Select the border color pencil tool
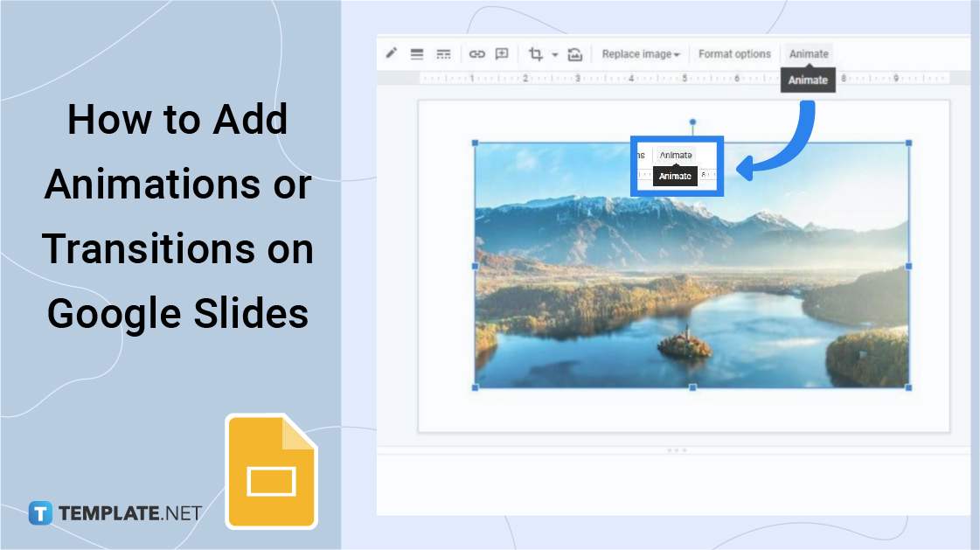The width and height of the screenshot is (980, 550). pyautogui.click(x=391, y=53)
